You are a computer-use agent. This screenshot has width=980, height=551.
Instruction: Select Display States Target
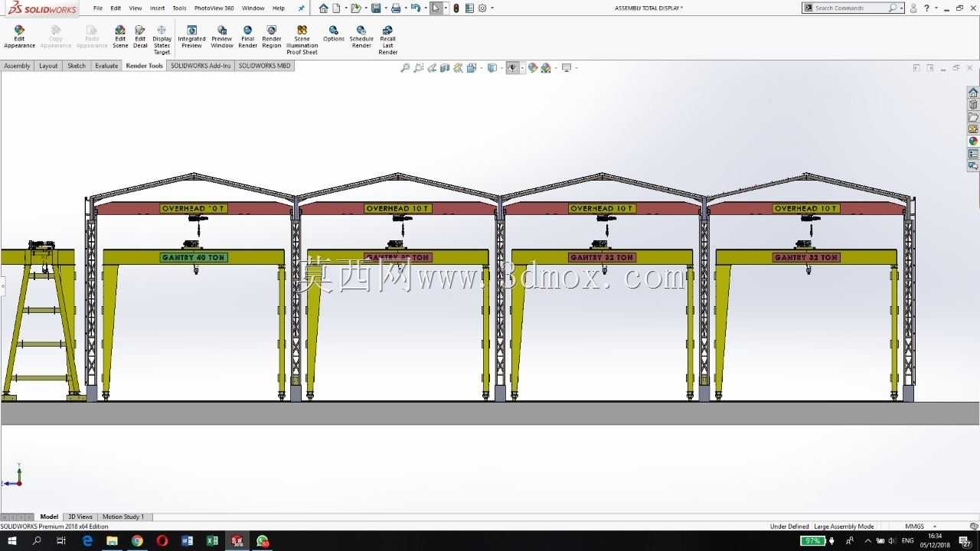[162, 41]
